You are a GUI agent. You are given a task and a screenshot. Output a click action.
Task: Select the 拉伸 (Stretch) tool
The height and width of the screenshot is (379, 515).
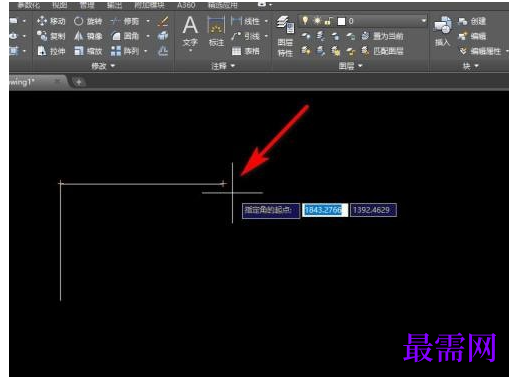(51, 51)
